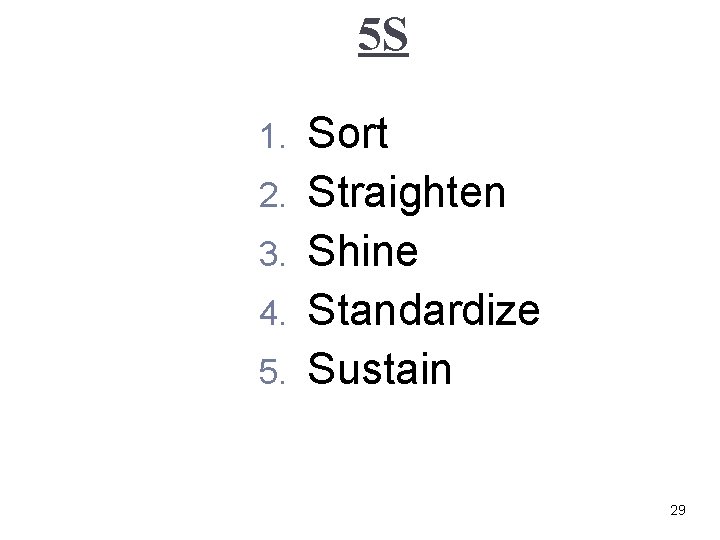
Task: Click list number "1." beside Sort
Action: [273, 137]
